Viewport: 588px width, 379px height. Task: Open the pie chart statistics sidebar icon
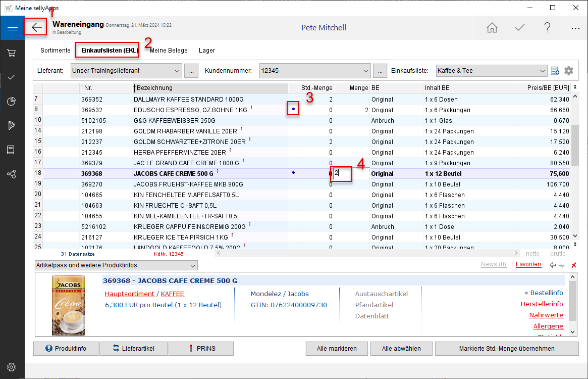(12, 102)
